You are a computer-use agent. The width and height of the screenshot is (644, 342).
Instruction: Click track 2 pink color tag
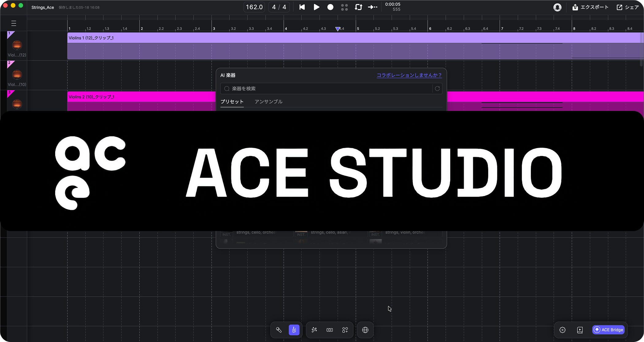coord(11,64)
